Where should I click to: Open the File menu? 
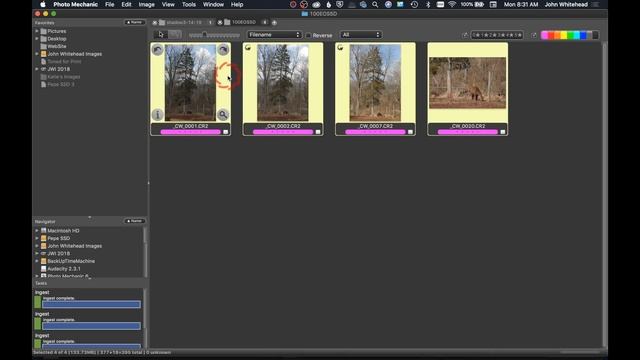tap(109, 4)
